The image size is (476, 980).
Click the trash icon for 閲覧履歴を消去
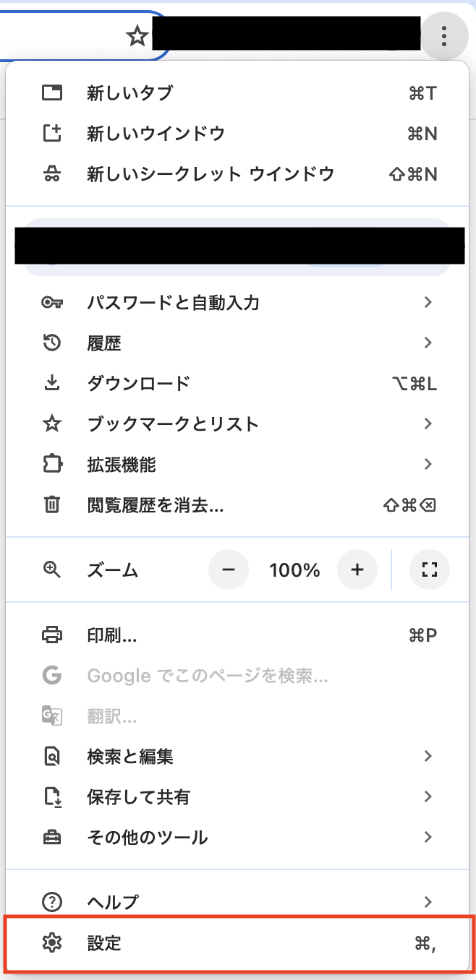pos(52,504)
